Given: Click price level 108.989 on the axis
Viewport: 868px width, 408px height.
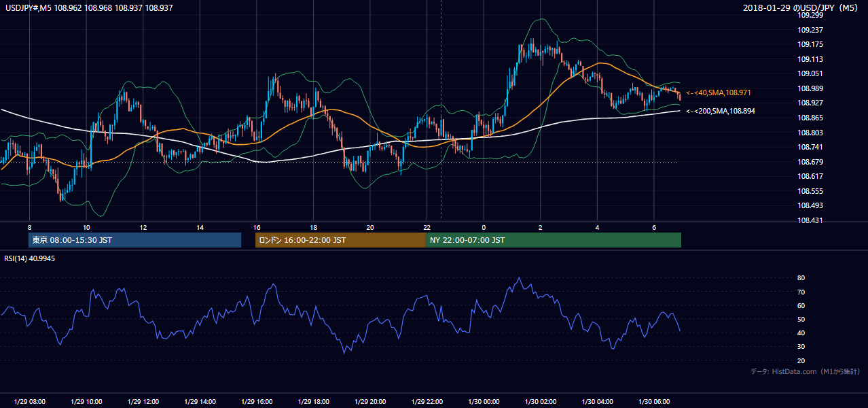Looking at the screenshot, I should coord(810,88).
